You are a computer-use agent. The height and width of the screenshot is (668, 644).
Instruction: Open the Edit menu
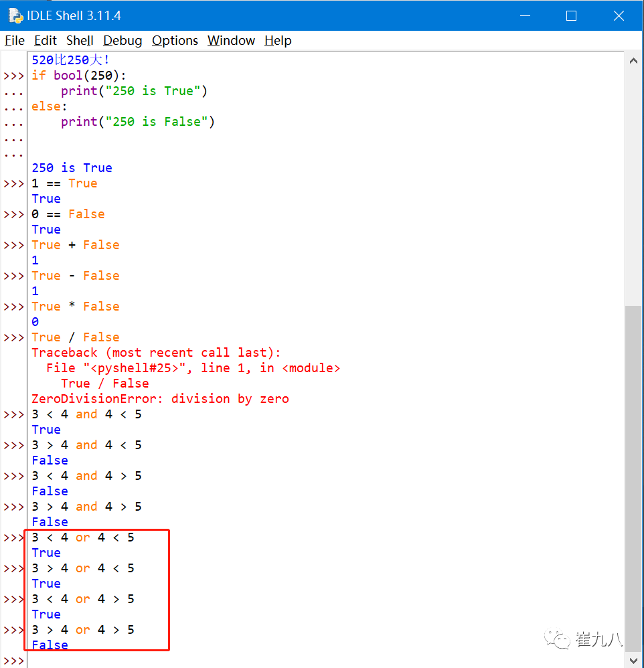pyautogui.click(x=45, y=40)
